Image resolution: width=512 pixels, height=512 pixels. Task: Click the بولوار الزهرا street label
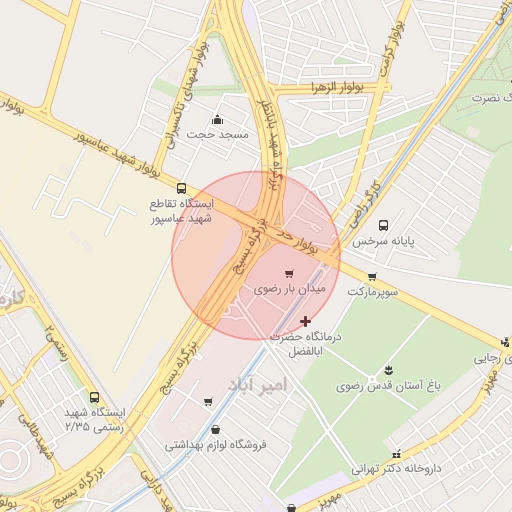click(337, 87)
